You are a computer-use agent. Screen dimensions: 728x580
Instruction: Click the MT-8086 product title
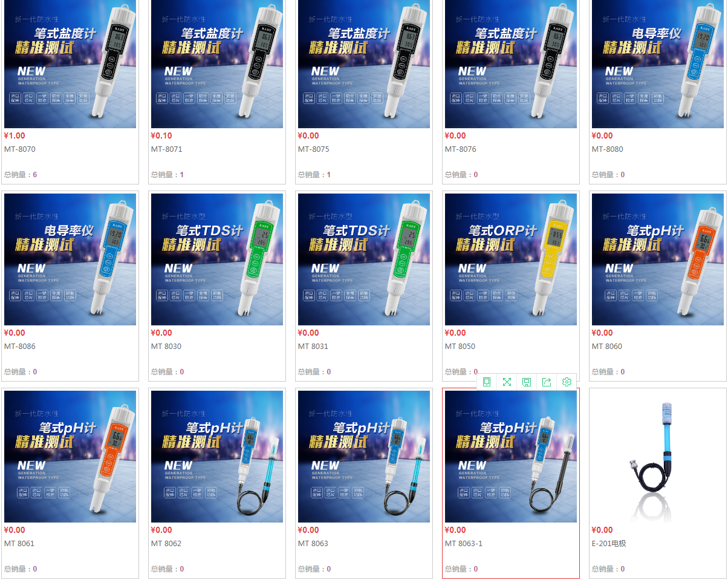(x=20, y=347)
